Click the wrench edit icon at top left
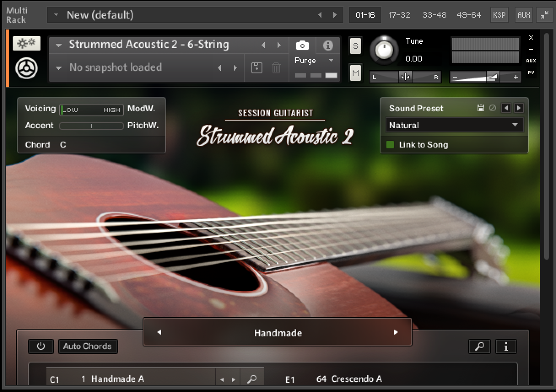556x392 pixels. (x=26, y=43)
